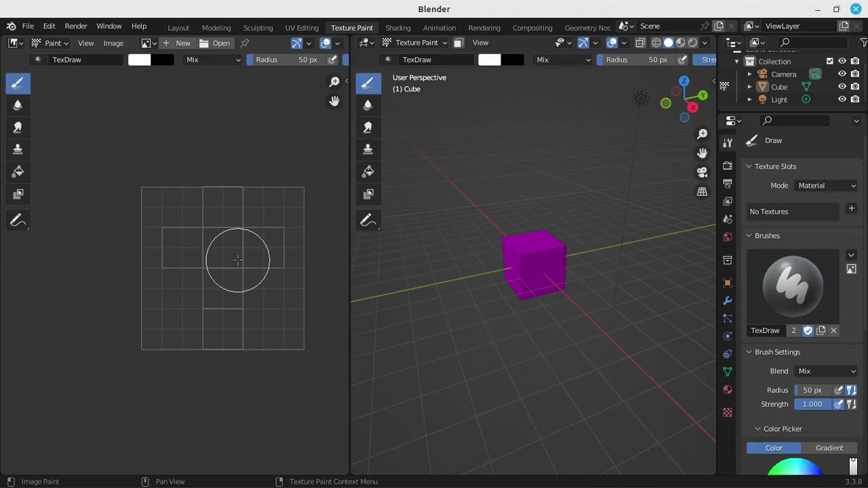Open the World properties tab
This screenshot has height=488, width=868.
[x=728, y=237]
